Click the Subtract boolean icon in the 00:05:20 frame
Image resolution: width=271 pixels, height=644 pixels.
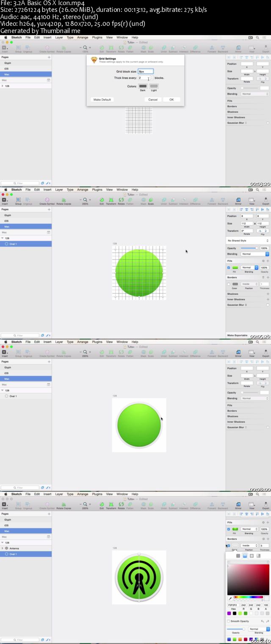(173, 201)
